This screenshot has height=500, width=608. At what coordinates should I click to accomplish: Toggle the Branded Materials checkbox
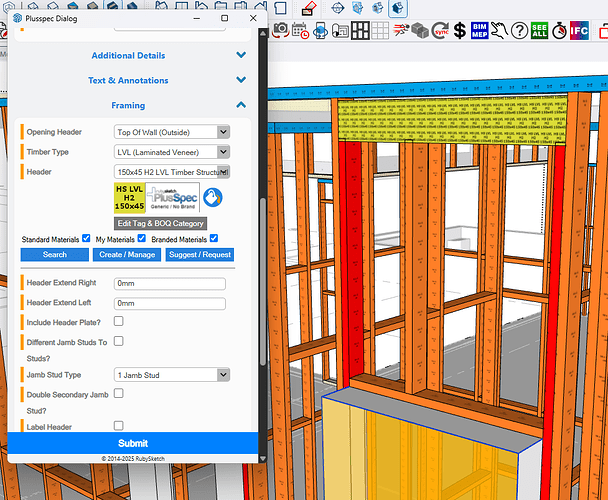[214, 239]
